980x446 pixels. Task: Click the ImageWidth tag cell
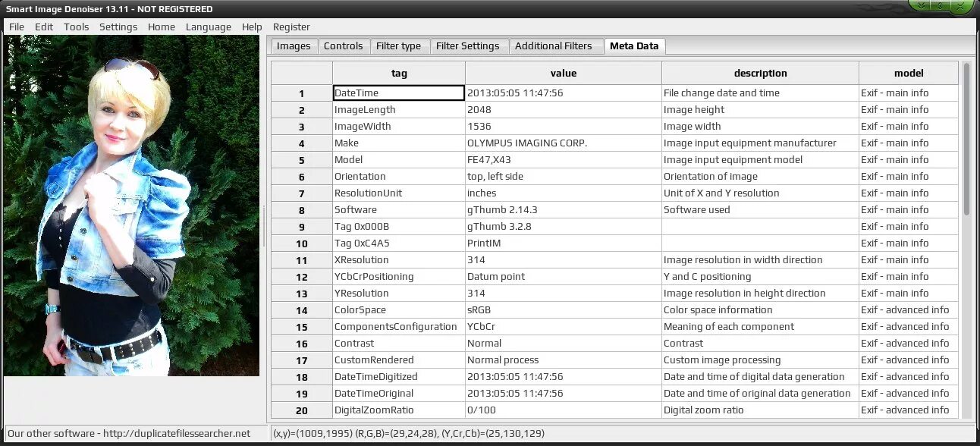pos(399,127)
